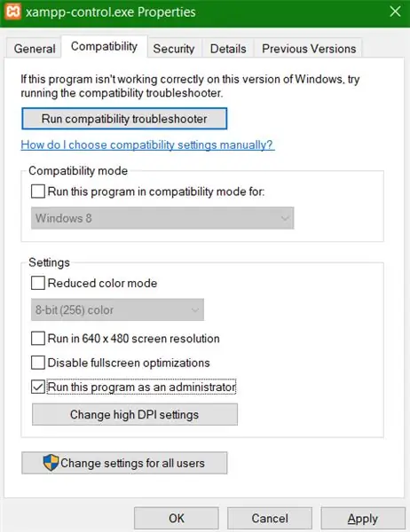Click the shield icon on all users button
410x532 pixels.
coord(51,463)
